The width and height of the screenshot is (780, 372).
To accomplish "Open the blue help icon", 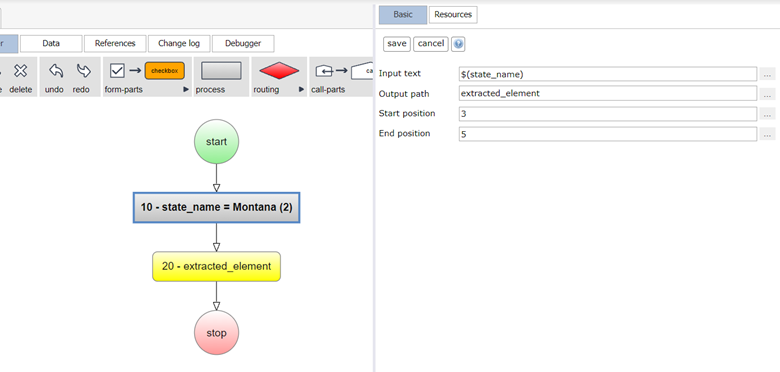I will click(458, 44).
